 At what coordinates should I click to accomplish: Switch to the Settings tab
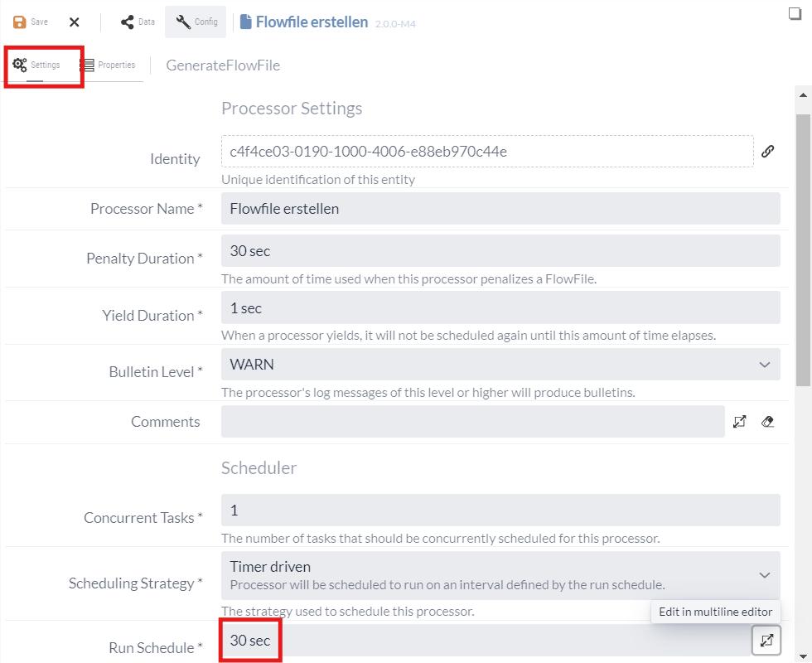(36, 65)
